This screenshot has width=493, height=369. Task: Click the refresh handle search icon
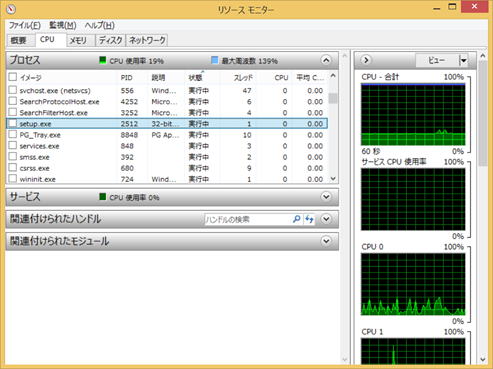pos(309,219)
